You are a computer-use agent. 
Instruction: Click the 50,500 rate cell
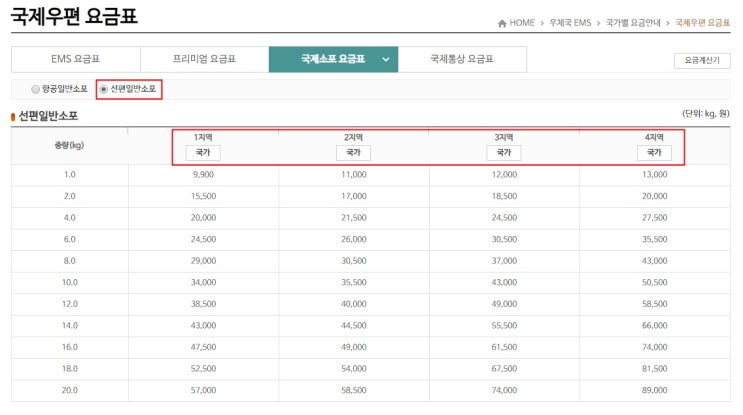[655, 282]
